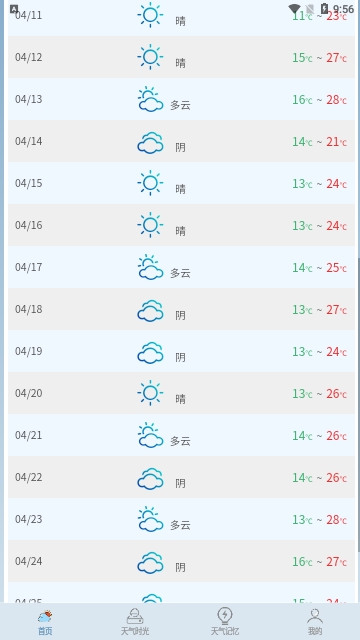Tap the overcast cloud icon for 04/14

coord(150,142)
